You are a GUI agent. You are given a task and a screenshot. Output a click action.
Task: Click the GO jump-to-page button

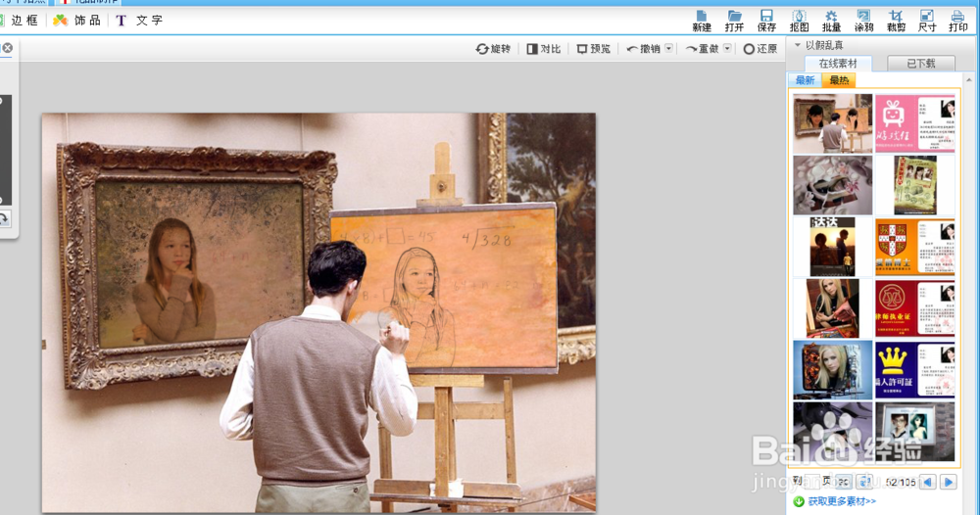click(843, 482)
